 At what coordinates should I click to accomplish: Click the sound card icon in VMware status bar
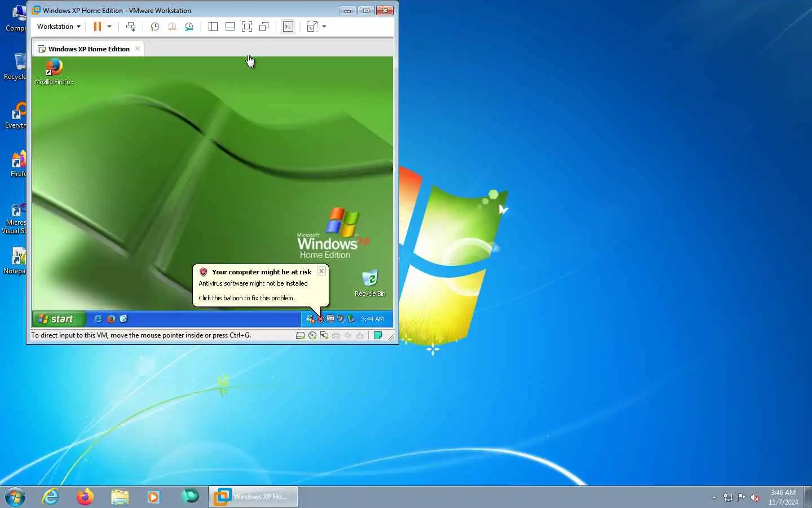348,335
